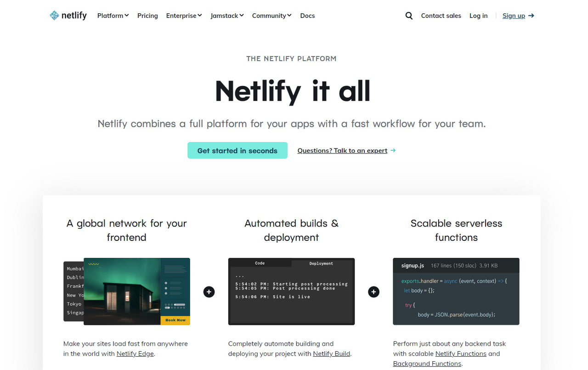Expand the Community dropdown

[x=272, y=16]
